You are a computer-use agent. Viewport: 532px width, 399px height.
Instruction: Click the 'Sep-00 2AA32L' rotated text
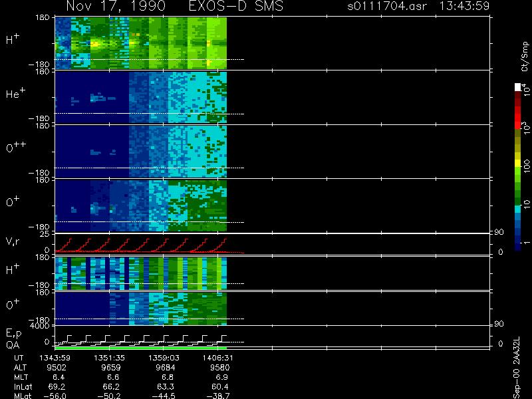tap(516, 368)
